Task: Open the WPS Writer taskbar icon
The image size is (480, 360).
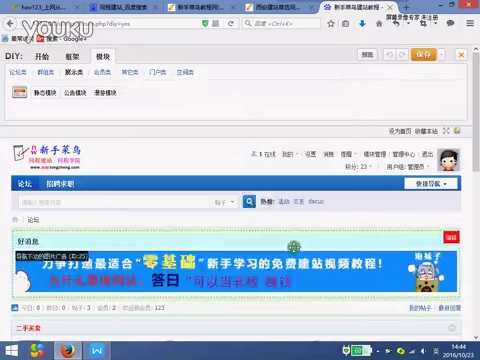Action: pos(97,351)
